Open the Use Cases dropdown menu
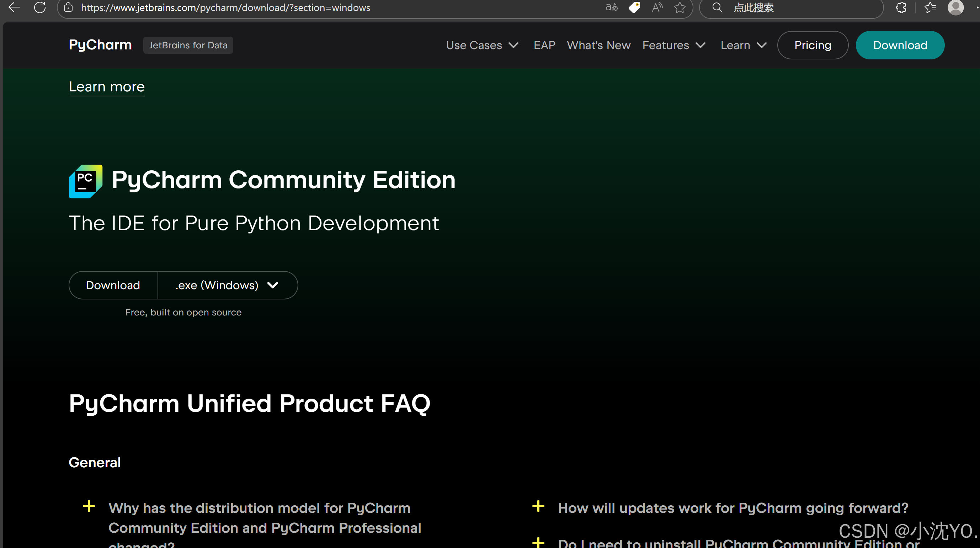Viewport: 980px width, 548px height. 483,45
